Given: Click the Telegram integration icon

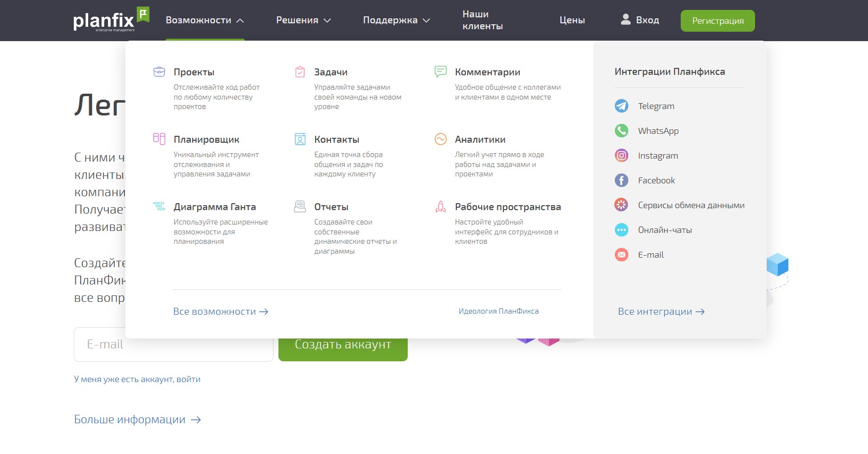Looking at the screenshot, I should [x=621, y=106].
